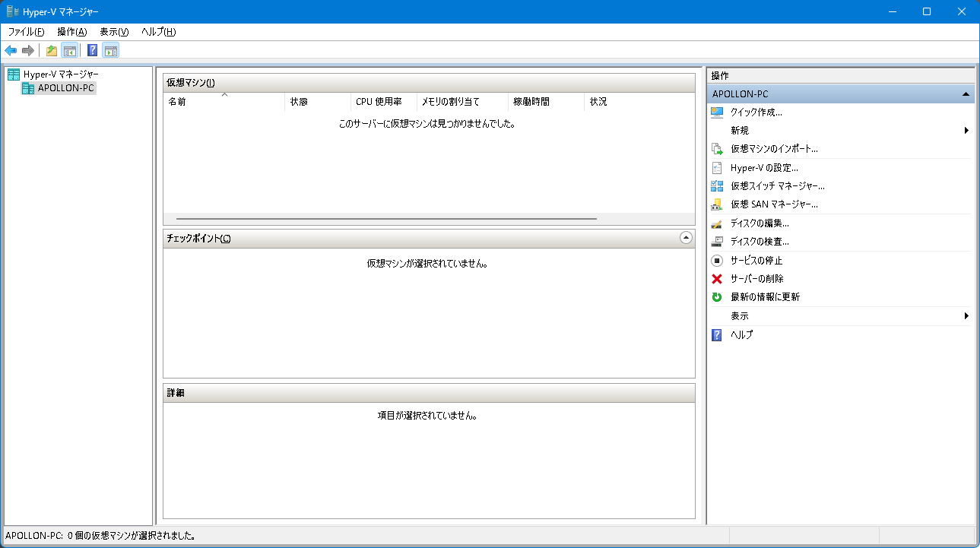Click the 稼働時間 column header
Viewport: 980px width, 548px height.
(546, 102)
